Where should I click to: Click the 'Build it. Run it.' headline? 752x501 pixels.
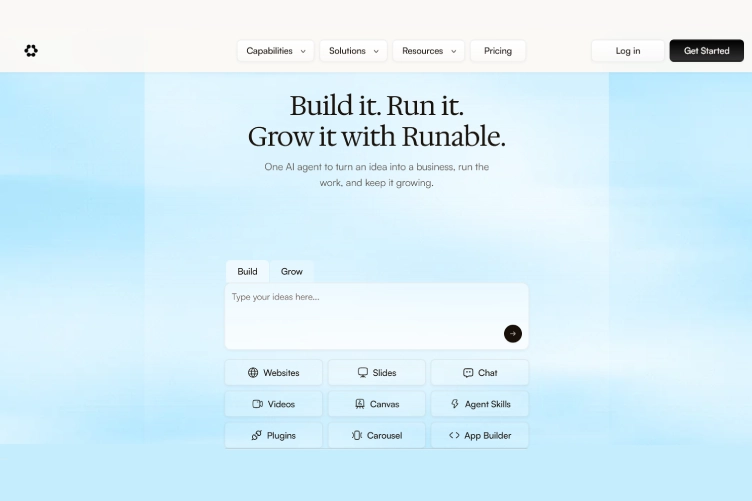(x=377, y=105)
